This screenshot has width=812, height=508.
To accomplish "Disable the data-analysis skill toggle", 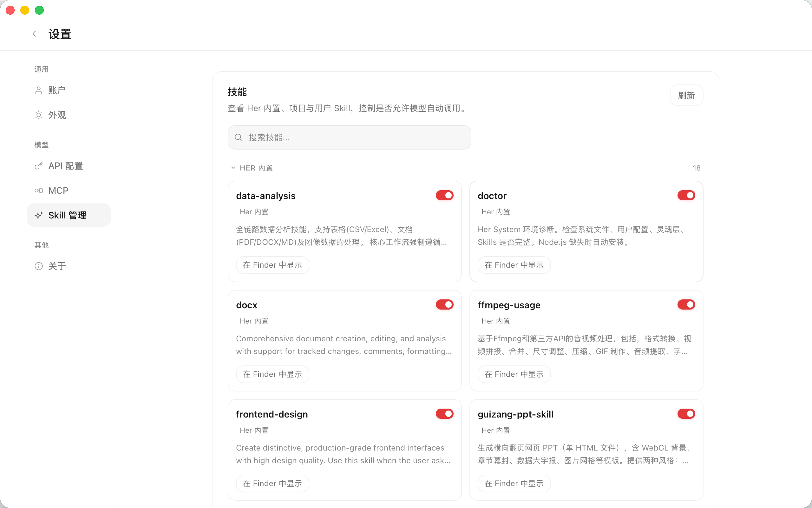I will [445, 195].
